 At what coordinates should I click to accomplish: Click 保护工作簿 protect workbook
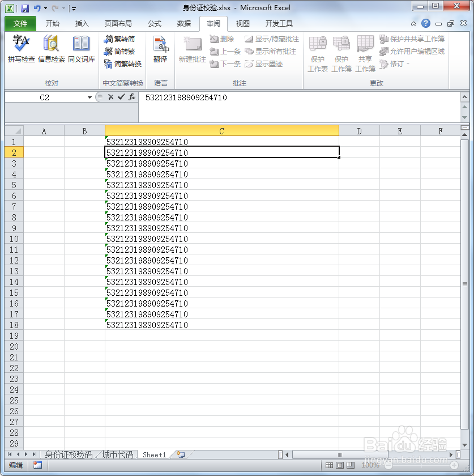(x=341, y=53)
